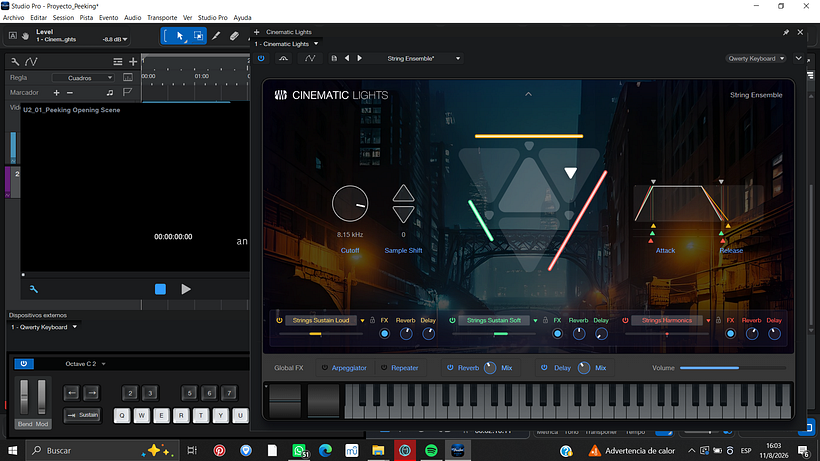The width and height of the screenshot is (820, 461).
Task: Add a marker with the plus button
Action: click(x=56, y=93)
